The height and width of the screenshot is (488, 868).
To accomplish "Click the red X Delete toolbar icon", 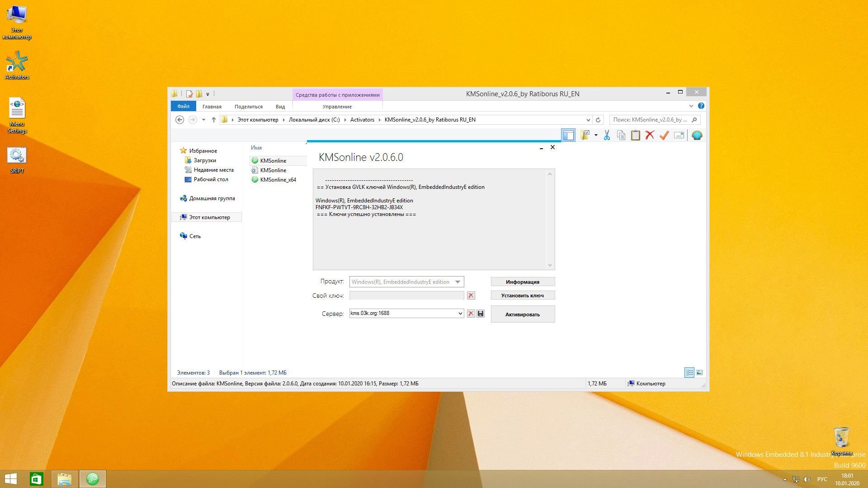I will [x=650, y=135].
